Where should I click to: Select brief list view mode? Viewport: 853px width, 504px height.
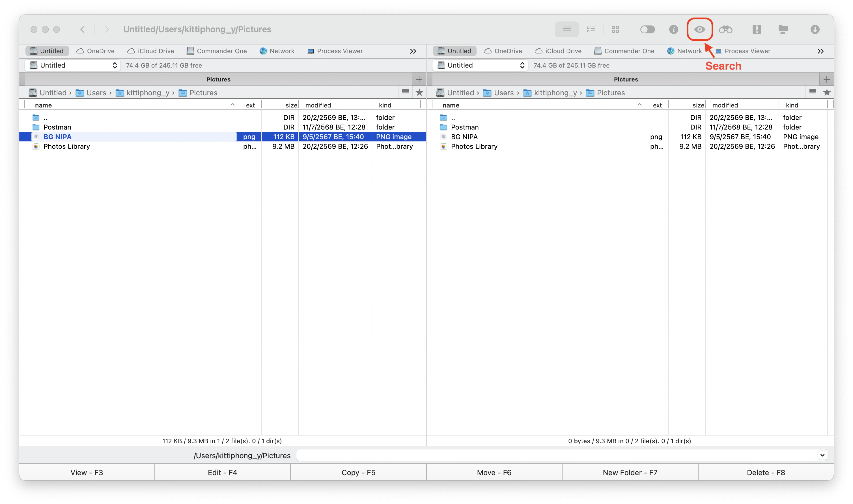click(x=591, y=29)
